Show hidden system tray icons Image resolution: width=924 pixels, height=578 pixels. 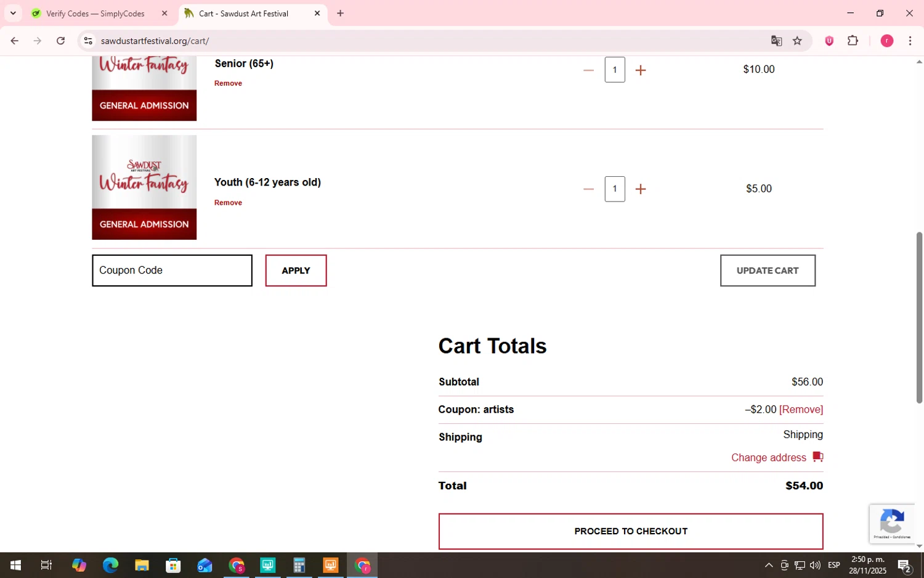pos(769,565)
